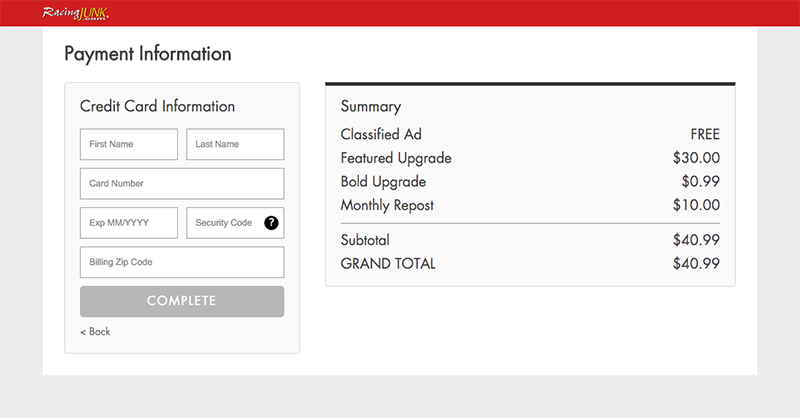
Task: Select the Billing Zip Code field
Action: click(x=182, y=262)
